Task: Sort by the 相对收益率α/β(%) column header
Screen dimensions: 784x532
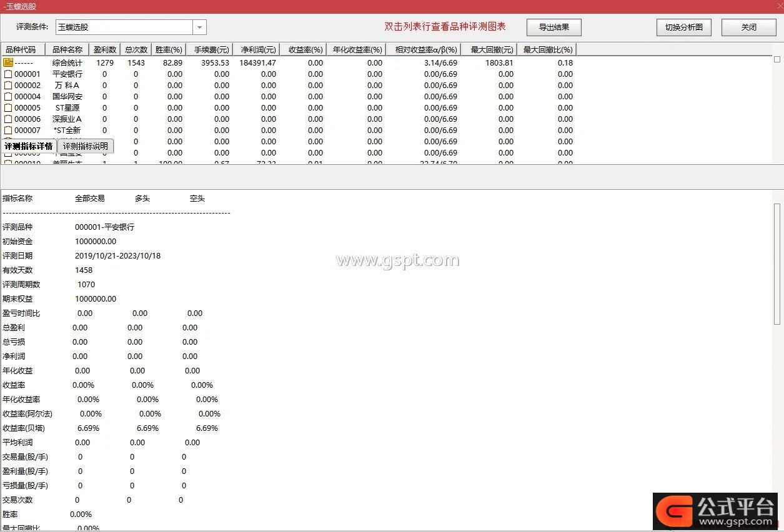Action: pyautogui.click(x=424, y=49)
